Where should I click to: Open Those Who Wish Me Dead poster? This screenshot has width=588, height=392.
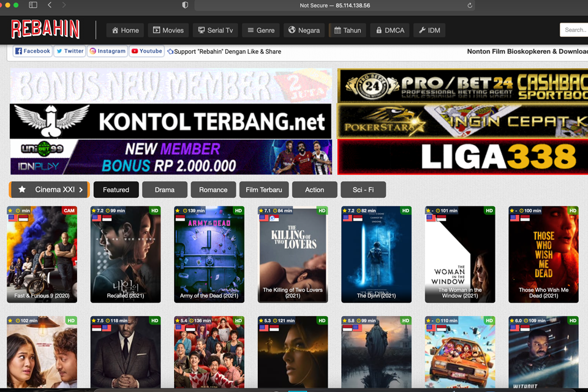[x=544, y=254]
